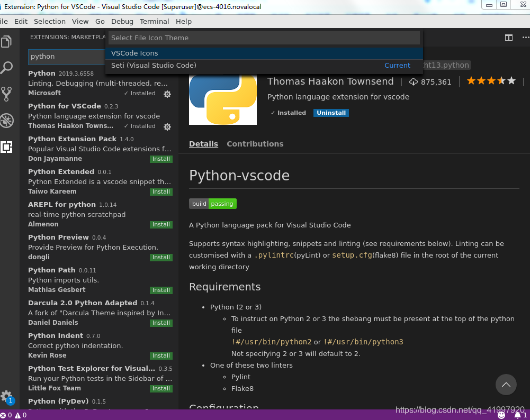Uninstall the Python for VSCode extension
Viewport: 530px width, 420px height.
(331, 113)
